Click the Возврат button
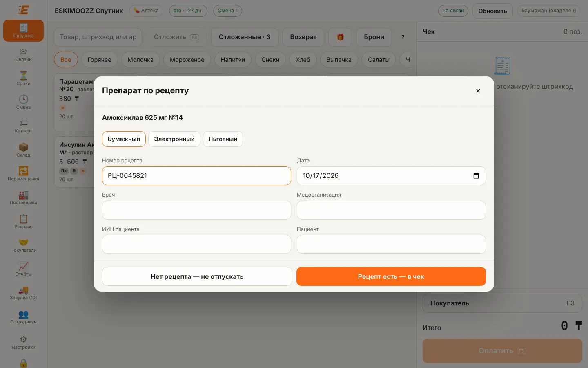 [x=303, y=37]
